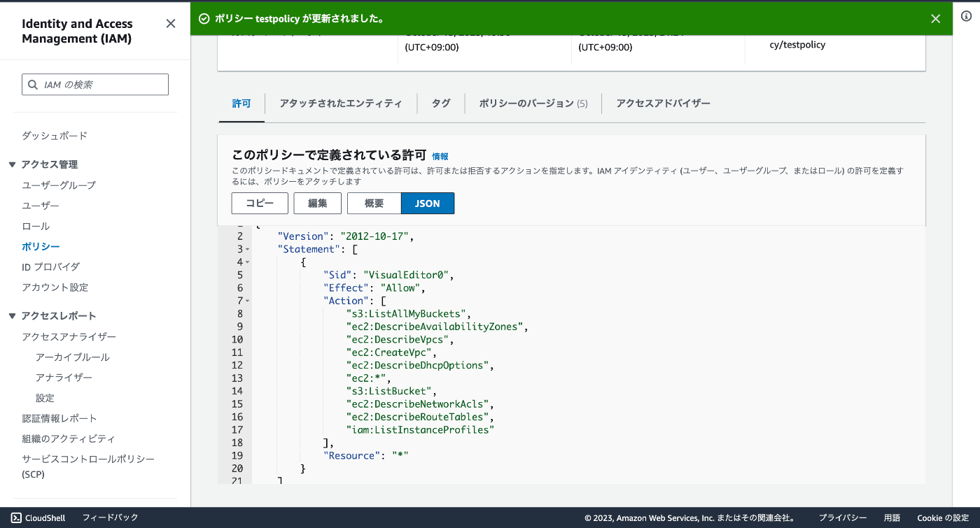Go to ダッシュボード in sidebar
The image size is (980, 528).
coord(55,136)
